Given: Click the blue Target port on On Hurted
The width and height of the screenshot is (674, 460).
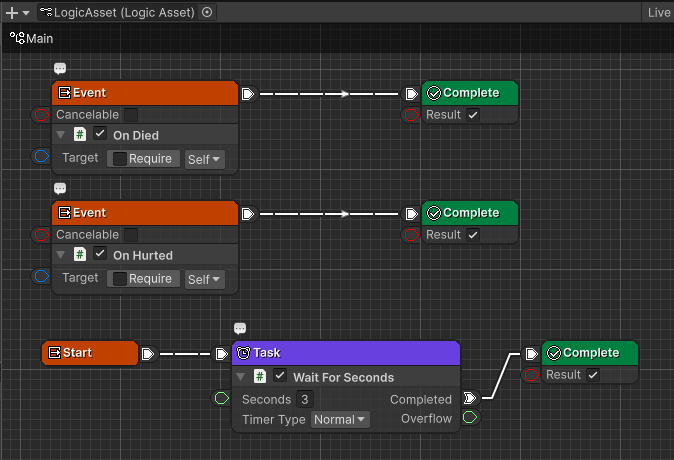Looking at the screenshot, I should point(41,277).
